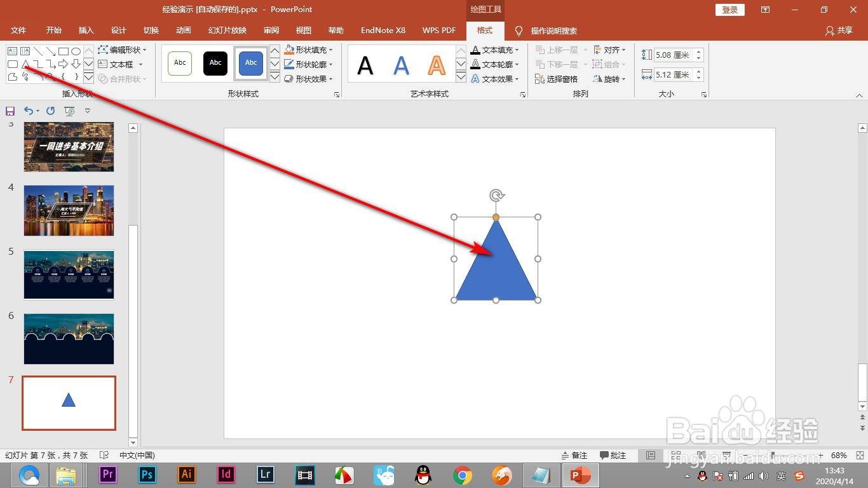Screen dimensions: 868x488
Task: Select slide 5 thumbnail
Action: tap(69, 274)
